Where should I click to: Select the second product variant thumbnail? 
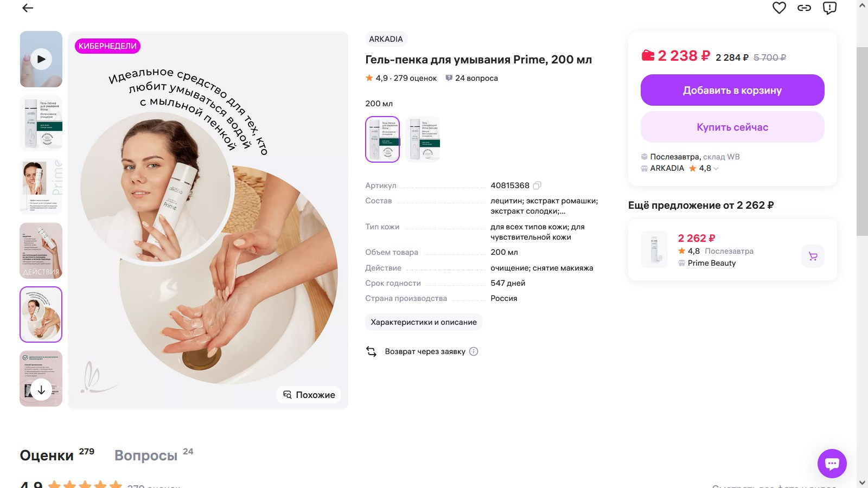[x=424, y=139]
